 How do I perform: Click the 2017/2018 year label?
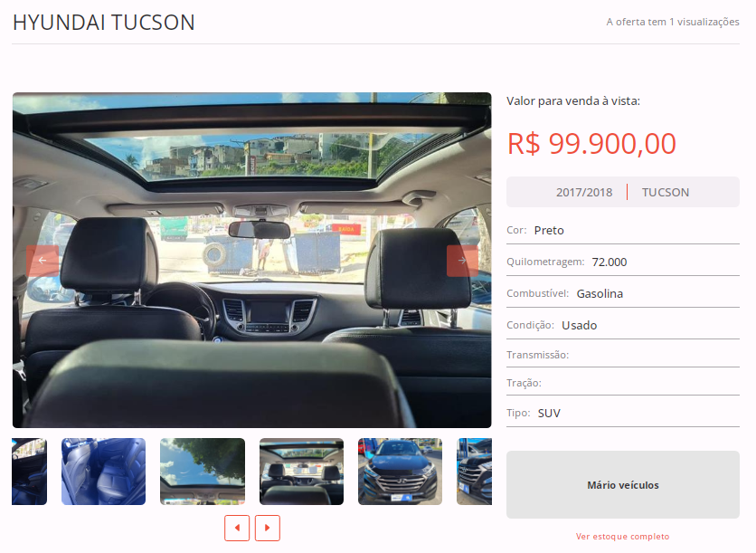point(584,193)
